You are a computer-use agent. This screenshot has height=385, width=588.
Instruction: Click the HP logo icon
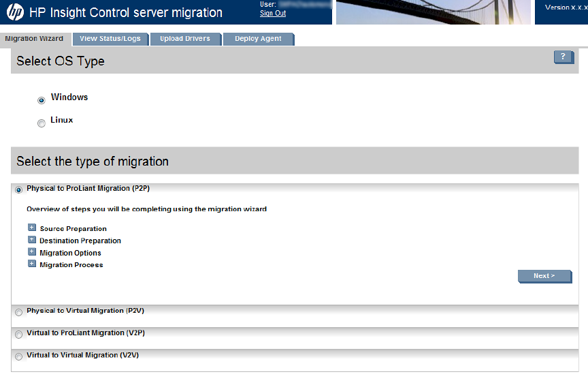[15, 12]
